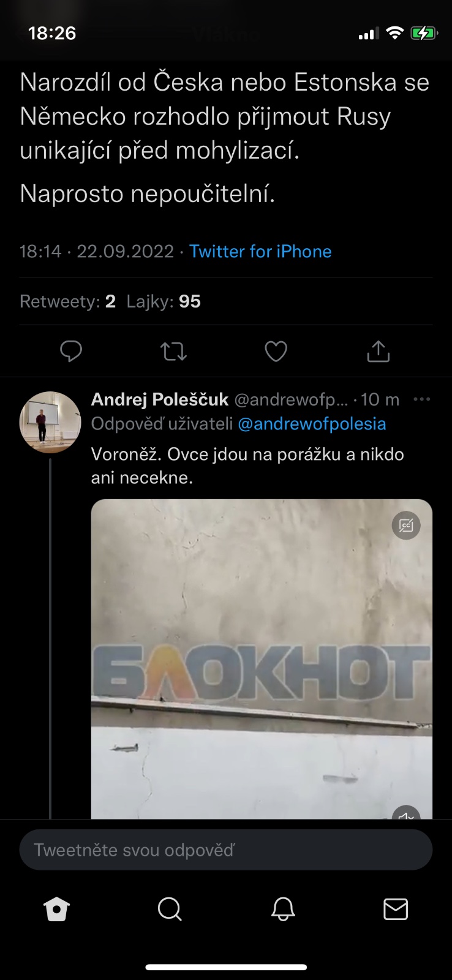The width and height of the screenshot is (452, 980).
Task: Unmute the video sound
Action: point(406,814)
